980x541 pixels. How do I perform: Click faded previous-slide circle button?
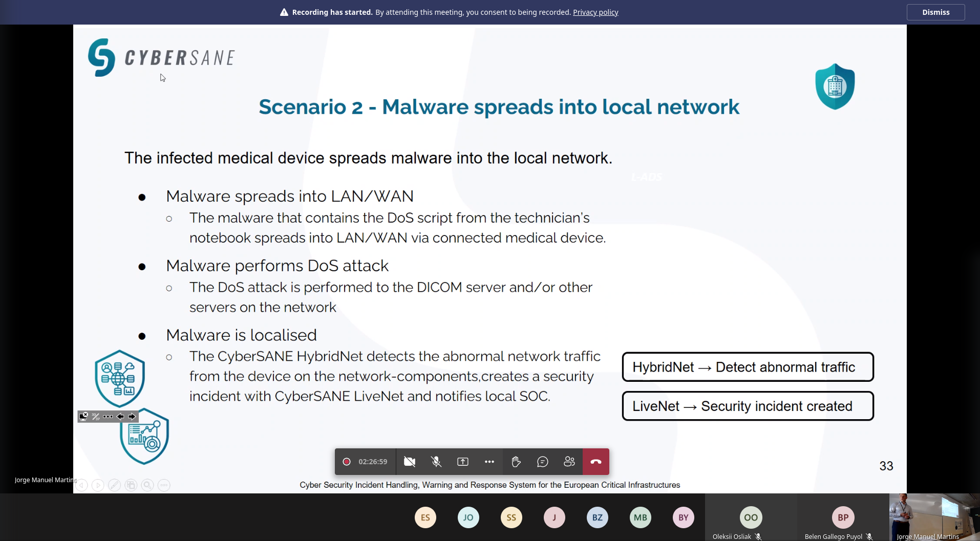click(x=82, y=485)
